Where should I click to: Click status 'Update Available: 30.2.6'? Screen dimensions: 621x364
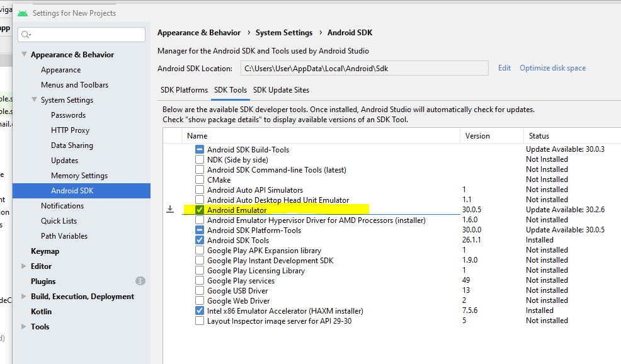565,210
